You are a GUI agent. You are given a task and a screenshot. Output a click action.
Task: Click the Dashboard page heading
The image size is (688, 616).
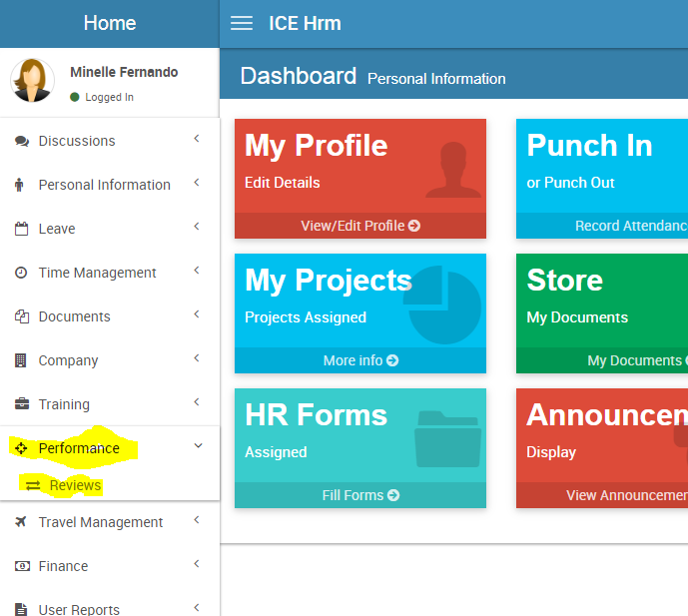[299, 76]
